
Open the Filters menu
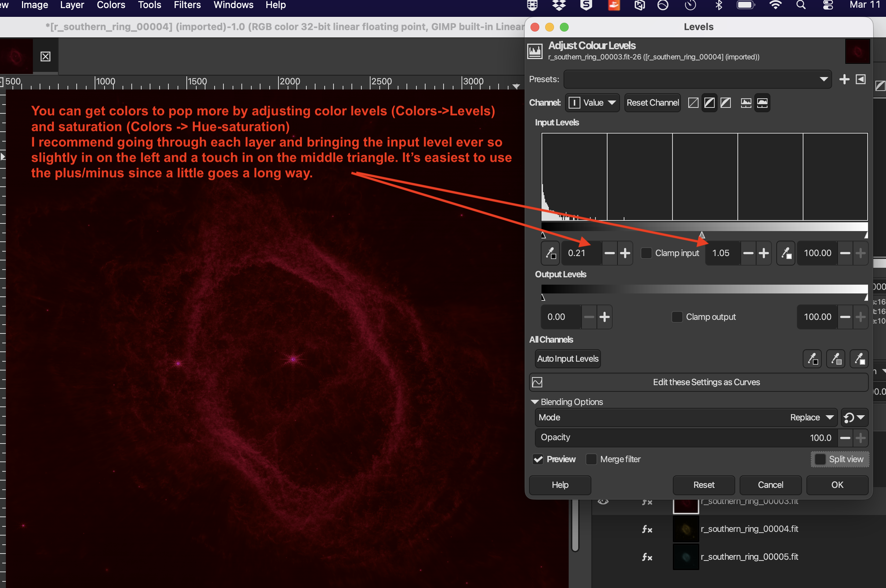coord(187,5)
